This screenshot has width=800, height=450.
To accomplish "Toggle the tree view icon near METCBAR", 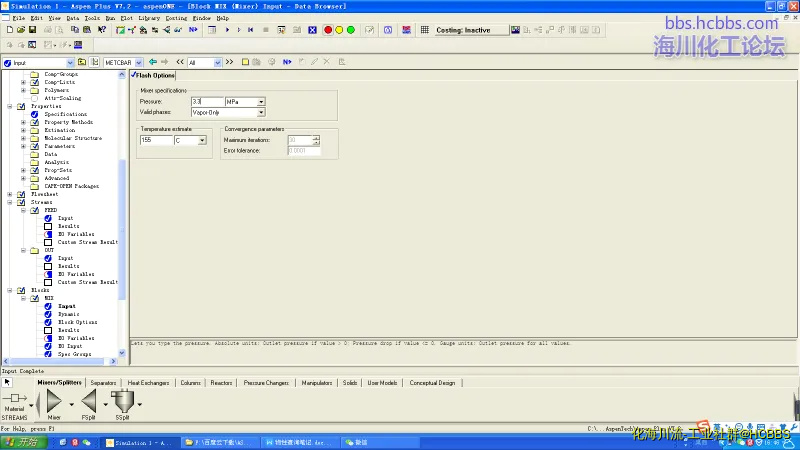I will [x=95, y=62].
